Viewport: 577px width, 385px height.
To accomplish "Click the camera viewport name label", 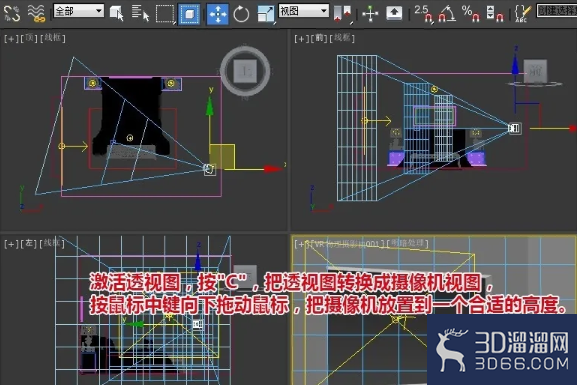I will [347, 244].
